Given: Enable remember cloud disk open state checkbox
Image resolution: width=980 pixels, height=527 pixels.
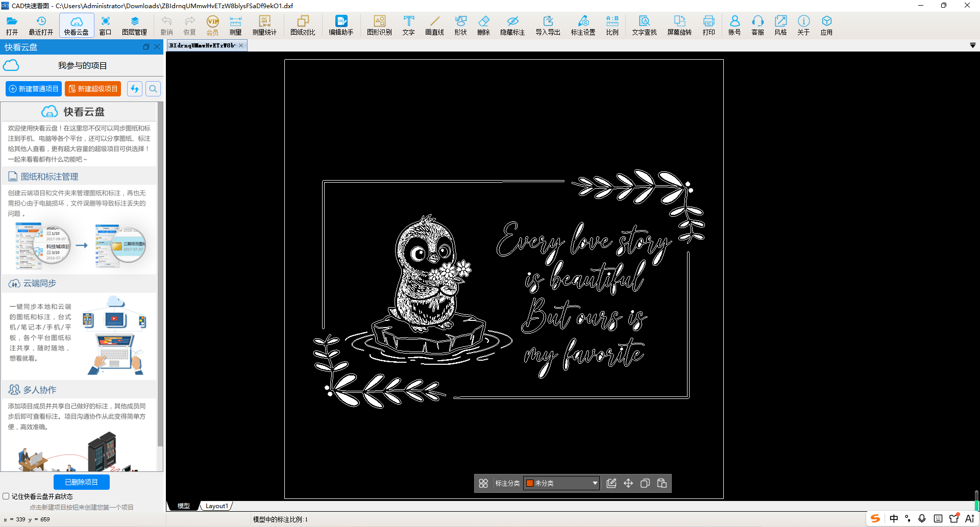Looking at the screenshot, I should [6, 496].
